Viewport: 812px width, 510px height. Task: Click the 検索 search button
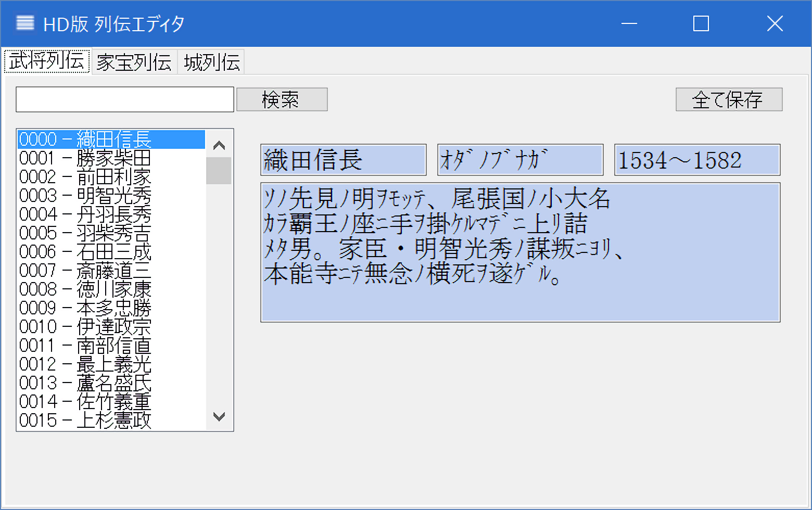pos(282,99)
